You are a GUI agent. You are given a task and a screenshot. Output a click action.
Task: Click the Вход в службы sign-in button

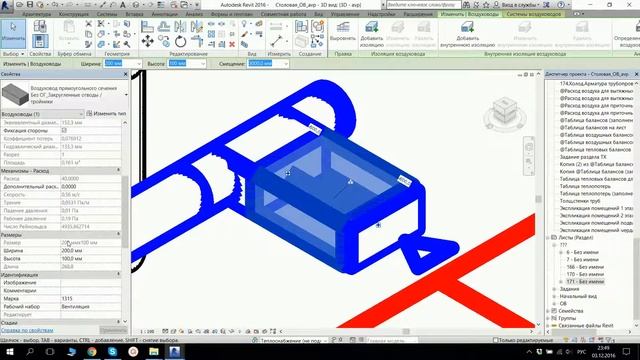(x=518, y=5)
